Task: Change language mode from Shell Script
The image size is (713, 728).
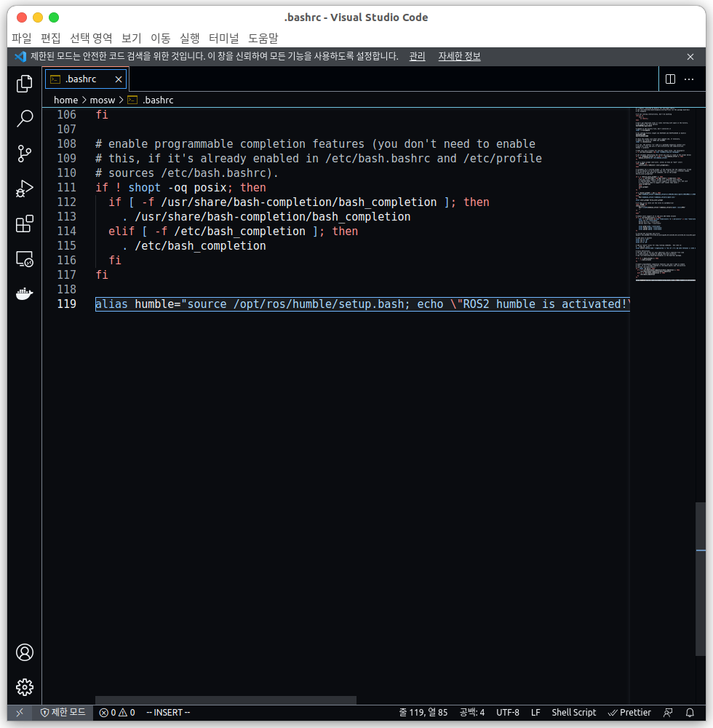Action: coord(573,712)
